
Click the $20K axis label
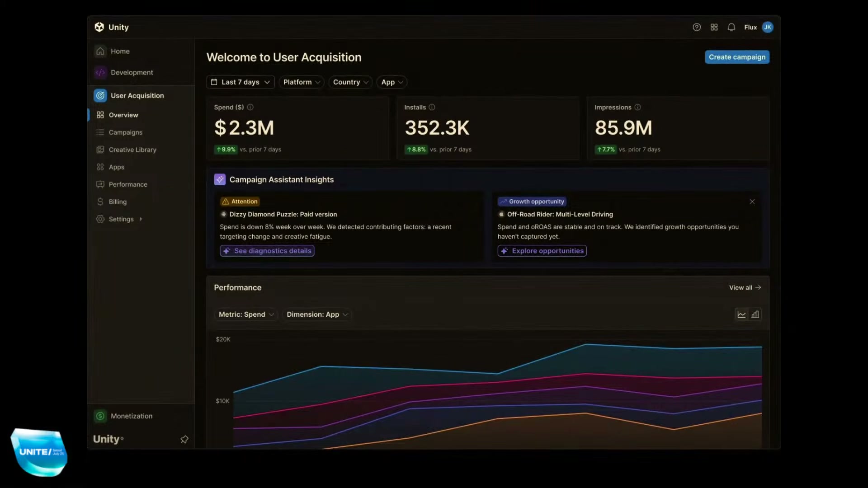click(x=223, y=339)
